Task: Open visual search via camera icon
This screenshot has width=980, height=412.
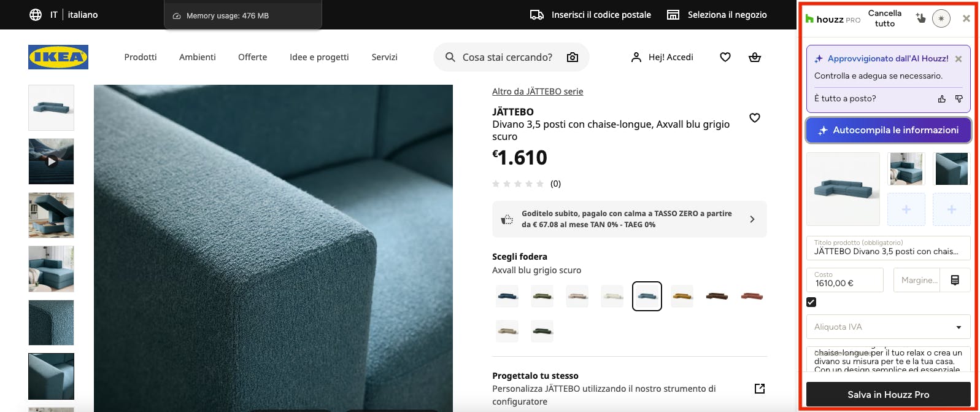Action: [x=573, y=57]
